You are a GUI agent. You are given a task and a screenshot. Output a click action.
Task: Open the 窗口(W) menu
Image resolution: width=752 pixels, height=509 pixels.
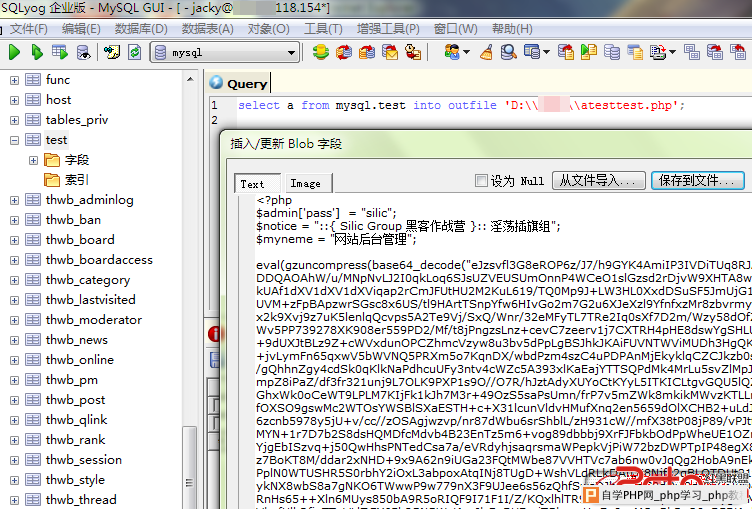(456, 29)
